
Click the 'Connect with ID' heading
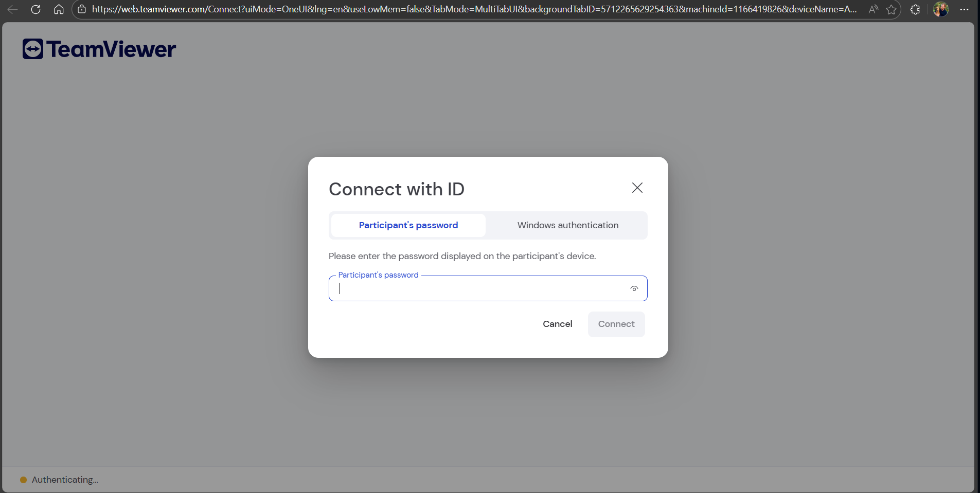click(397, 189)
